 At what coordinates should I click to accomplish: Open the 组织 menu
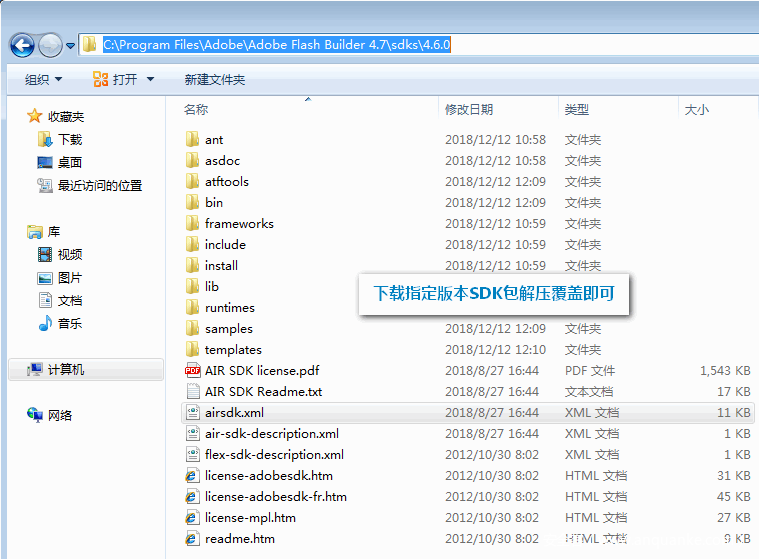(x=43, y=79)
